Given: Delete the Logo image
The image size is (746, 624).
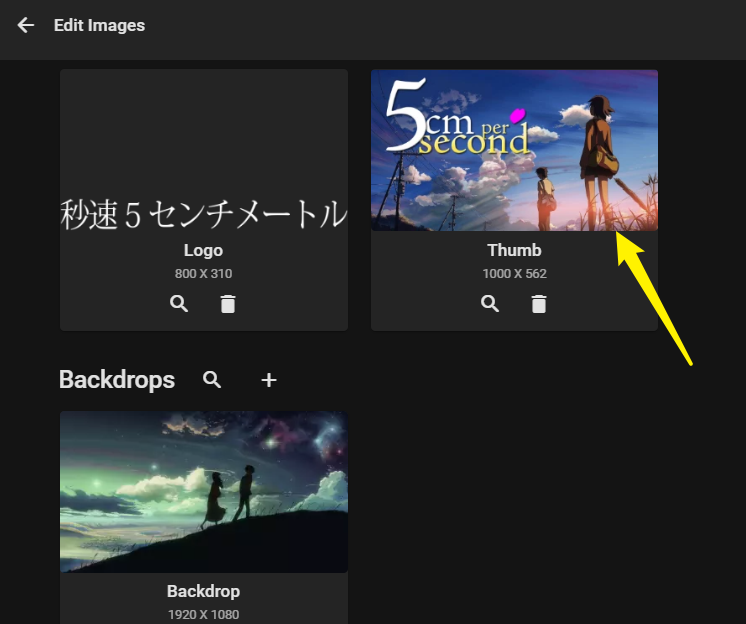Looking at the screenshot, I should tap(228, 304).
